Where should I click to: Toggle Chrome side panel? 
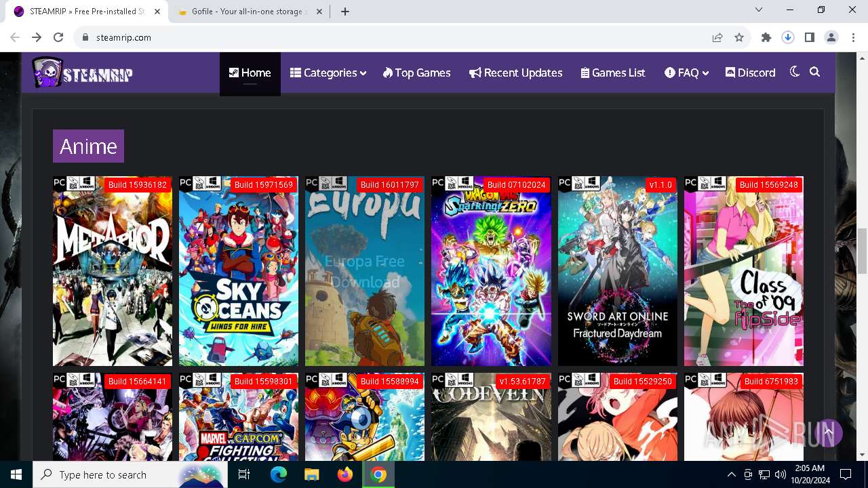pos(810,37)
